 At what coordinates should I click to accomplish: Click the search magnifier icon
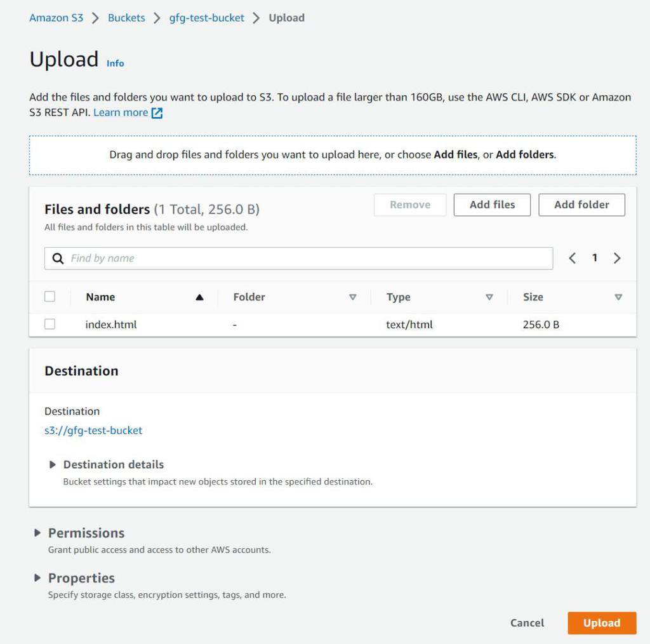pos(58,258)
